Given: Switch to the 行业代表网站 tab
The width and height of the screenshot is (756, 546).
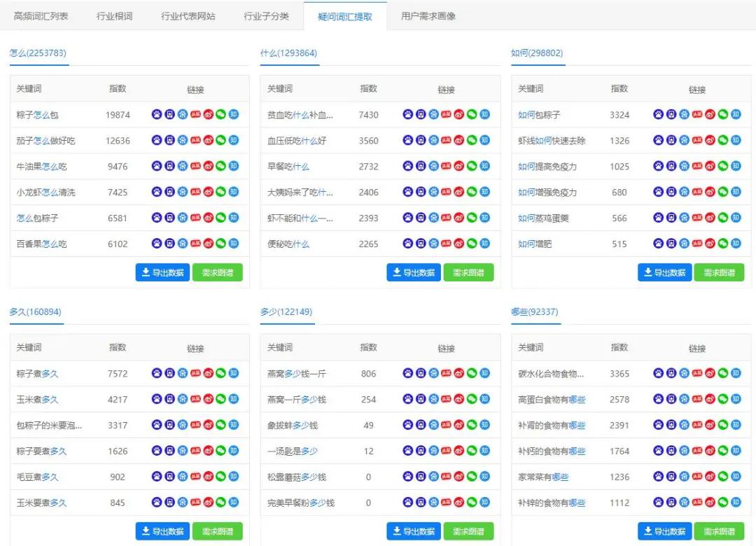Looking at the screenshot, I should 186,15.
